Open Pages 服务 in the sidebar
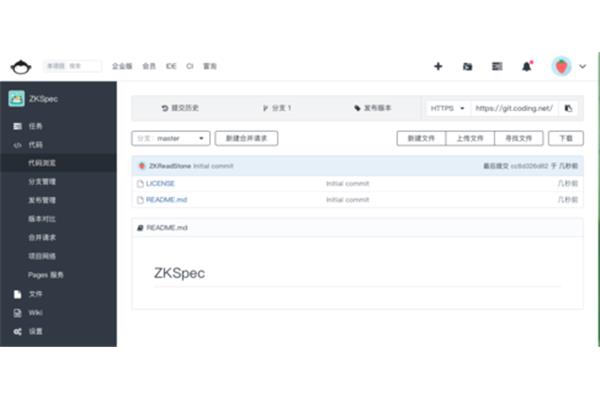 click(46, 275)
